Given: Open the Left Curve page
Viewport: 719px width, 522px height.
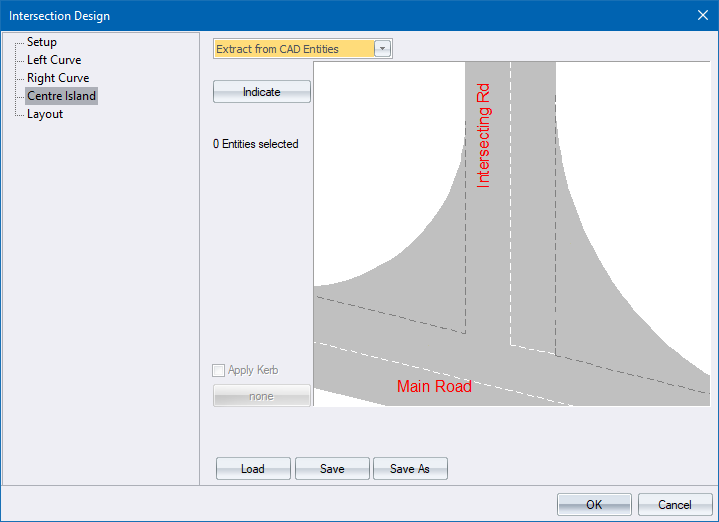Looking at the screenshot, I should coord(54,60).
